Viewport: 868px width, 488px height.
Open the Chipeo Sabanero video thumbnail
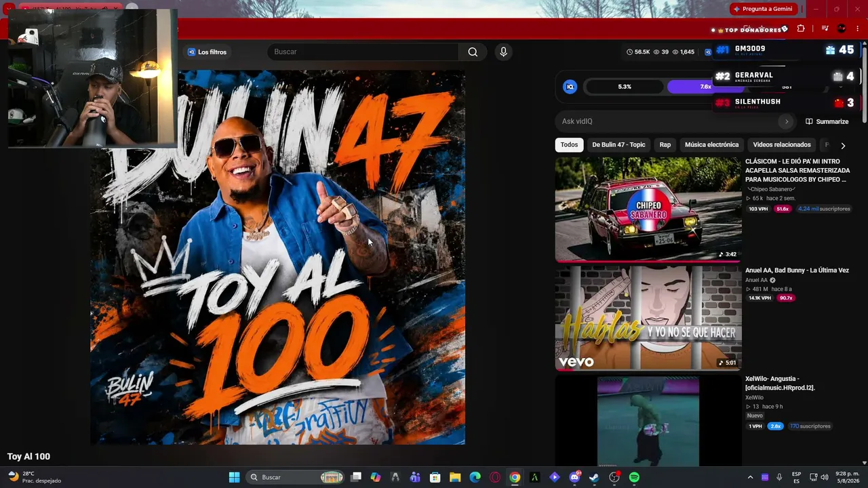pos(648,209)
